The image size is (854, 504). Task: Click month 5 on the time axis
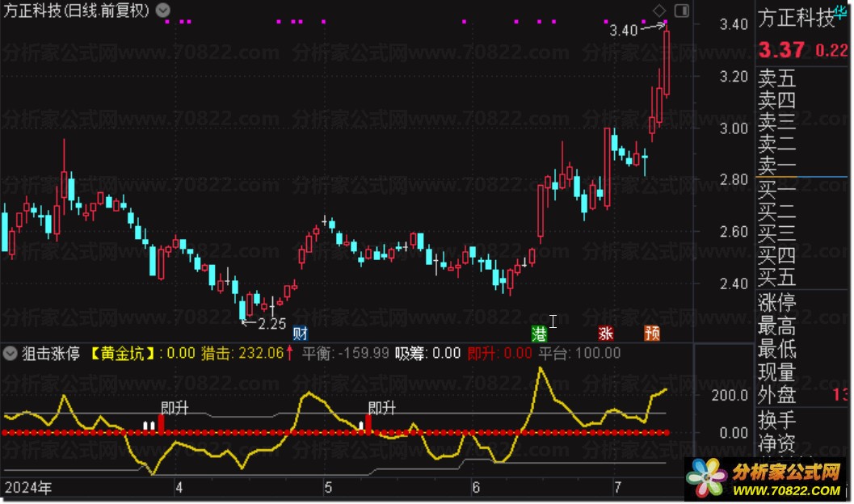tap(328, 487)
